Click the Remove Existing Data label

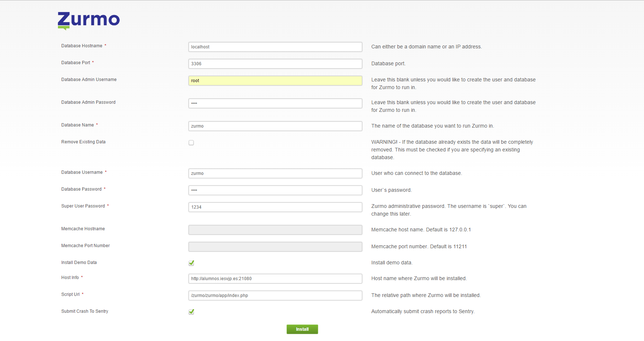[x=83, y=142]
